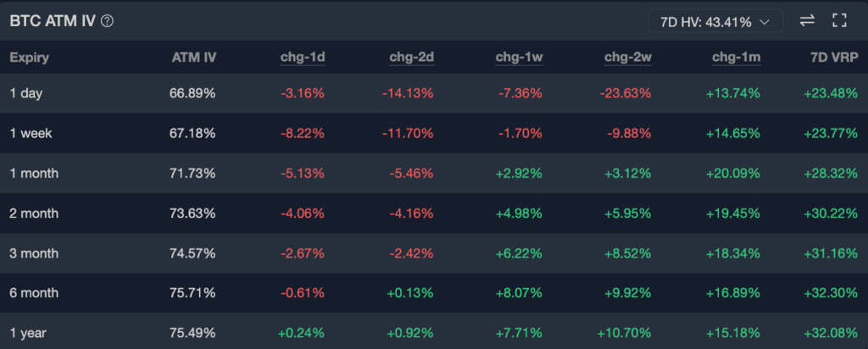Viewport: 868px width, 349px height.
Task: Select the 1 day expiry row
Action: 25,93
